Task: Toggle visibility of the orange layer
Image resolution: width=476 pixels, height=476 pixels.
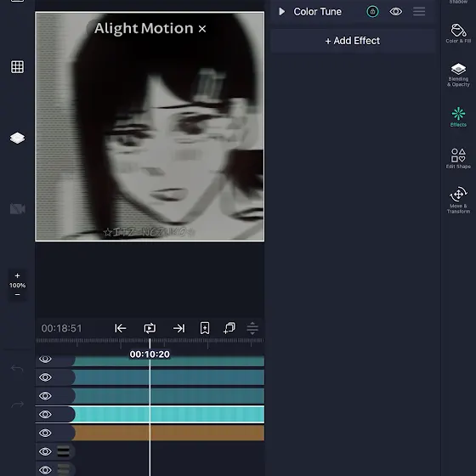Action: (x=45, y=433)
